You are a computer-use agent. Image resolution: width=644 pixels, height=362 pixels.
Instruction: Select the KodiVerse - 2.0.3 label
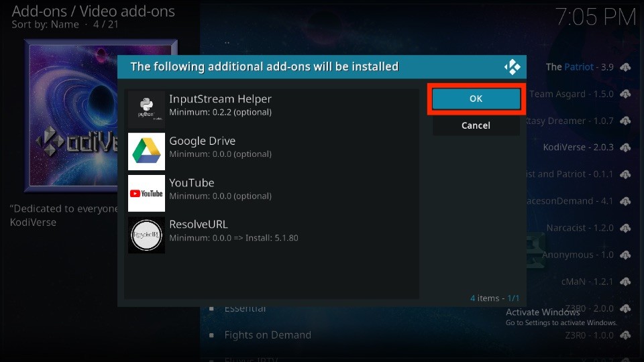tap(578, 147)
